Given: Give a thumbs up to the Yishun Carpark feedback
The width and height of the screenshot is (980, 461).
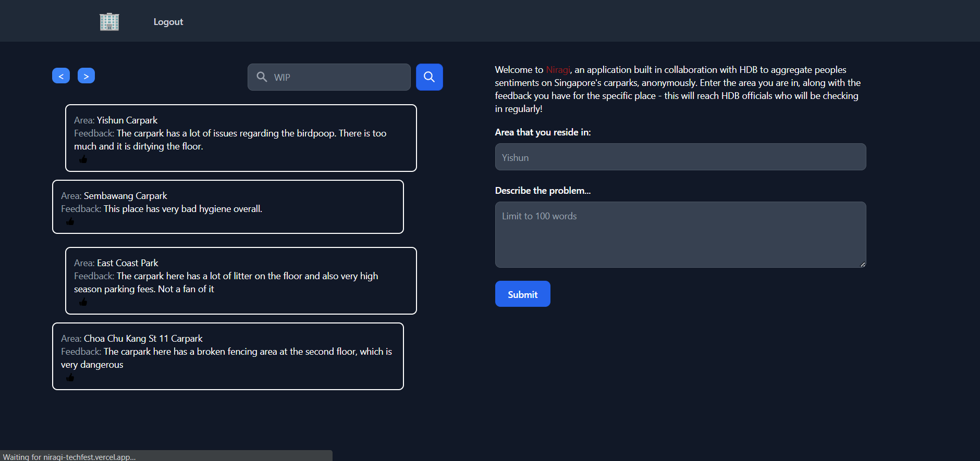Looking at the screenshot, I should coord(84,159).
